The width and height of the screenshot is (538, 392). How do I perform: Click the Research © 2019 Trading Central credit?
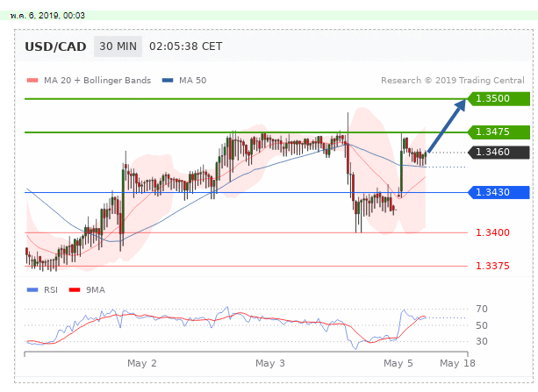click(453, 81)
